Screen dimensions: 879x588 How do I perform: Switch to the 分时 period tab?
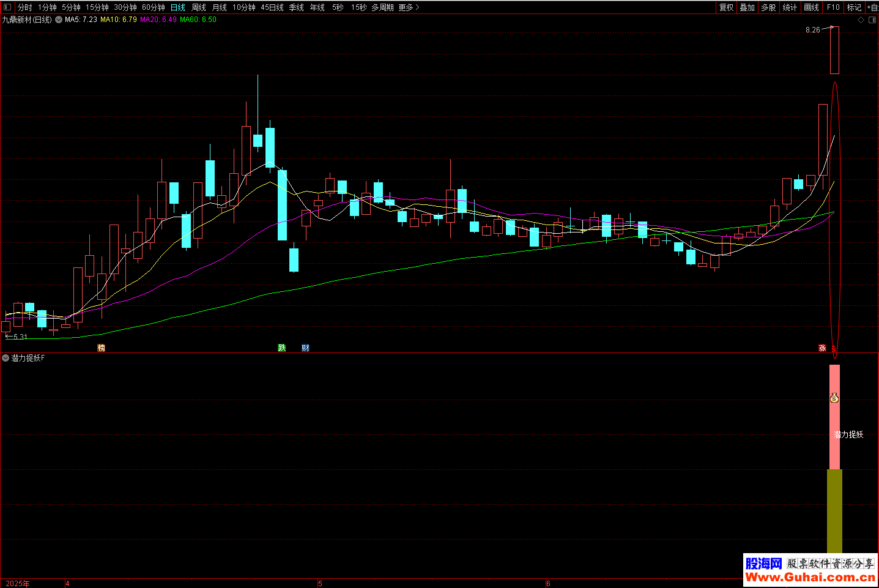point(25,7)
